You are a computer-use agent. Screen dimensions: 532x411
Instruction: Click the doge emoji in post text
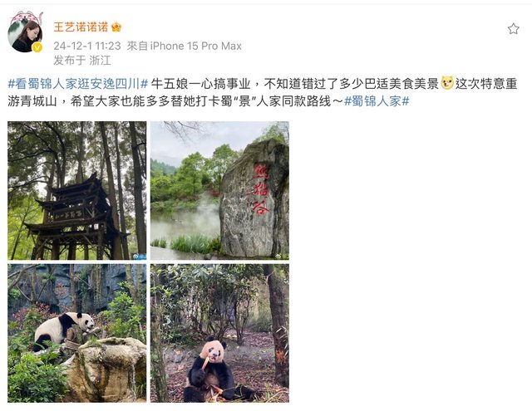click(x=447, y=83)
